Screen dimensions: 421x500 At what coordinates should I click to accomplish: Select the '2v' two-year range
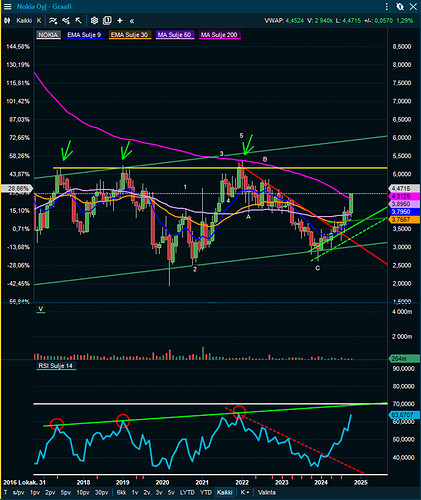(x=147, y=492)
